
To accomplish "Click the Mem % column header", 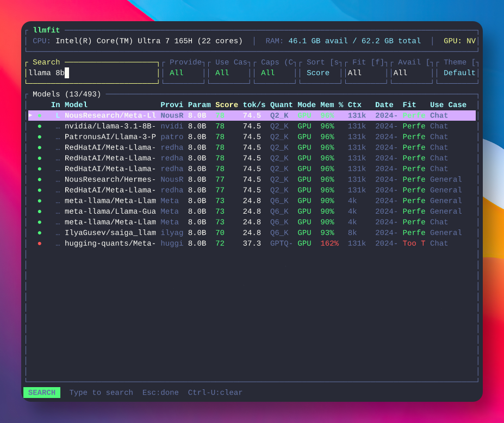I will tap(332, 105).
